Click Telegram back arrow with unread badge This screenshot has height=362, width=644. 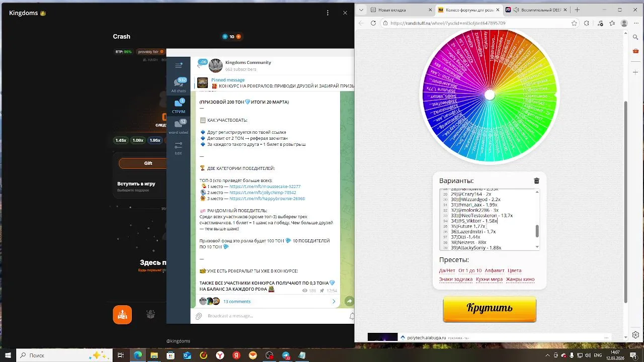[x=202, y=63]
